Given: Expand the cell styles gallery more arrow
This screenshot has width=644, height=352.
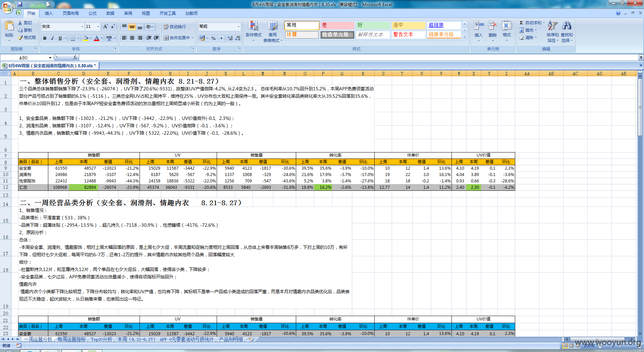Looking at the screenshot, I should click(465, 37).
